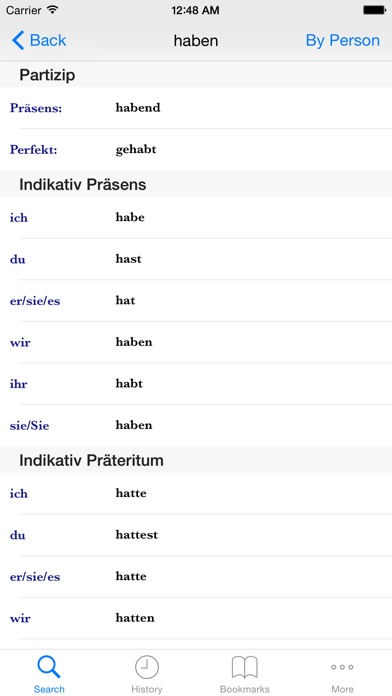Open the Bookmarks book icon
392x696 pixels.
(x=245, y=667)
